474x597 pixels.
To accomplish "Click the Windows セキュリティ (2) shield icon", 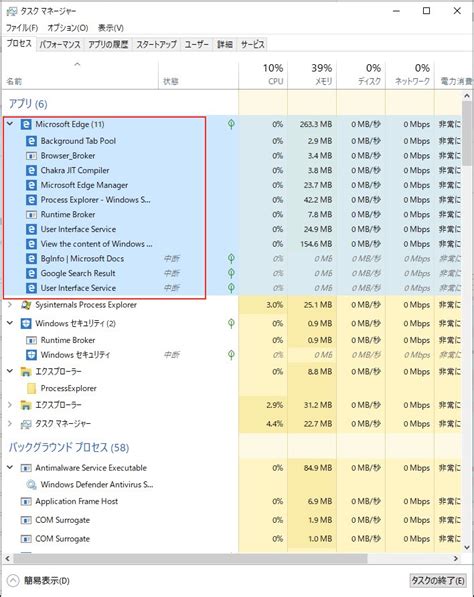I will (26, 324).
